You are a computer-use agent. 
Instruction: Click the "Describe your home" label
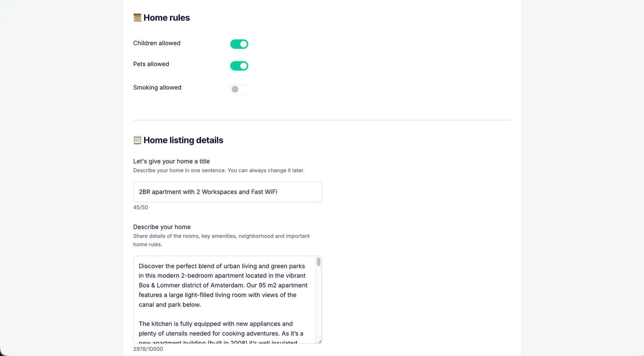[x=162, y=227]
